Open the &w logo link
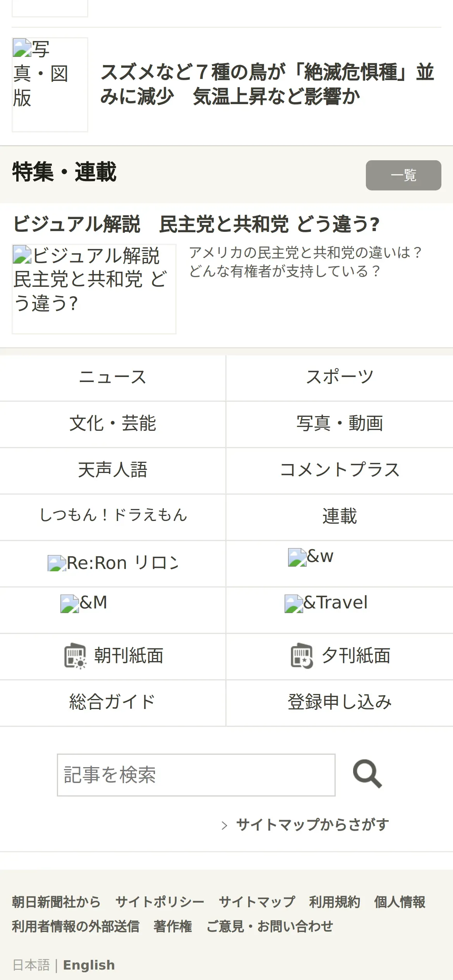Screen dimensions: 453x980 (311, 557)
